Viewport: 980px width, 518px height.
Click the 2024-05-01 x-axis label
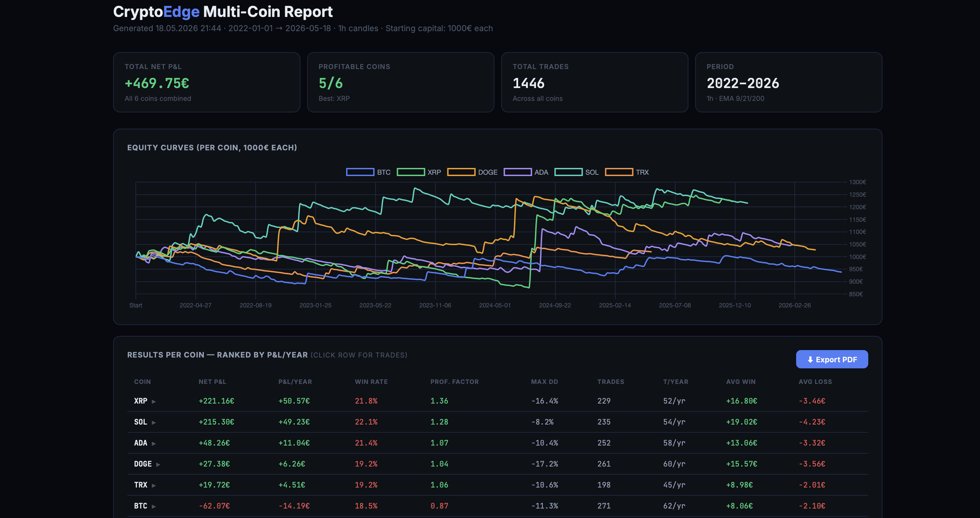point(494,305)
